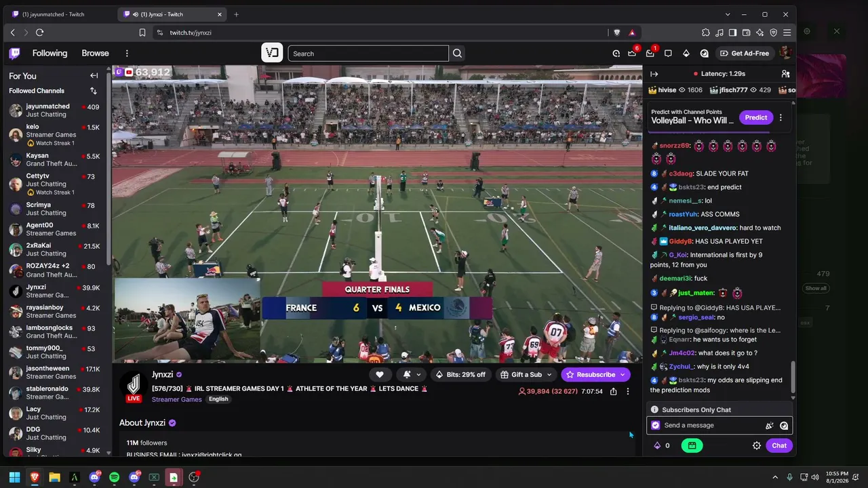Open Brave Wallet icon

(747, 33)
